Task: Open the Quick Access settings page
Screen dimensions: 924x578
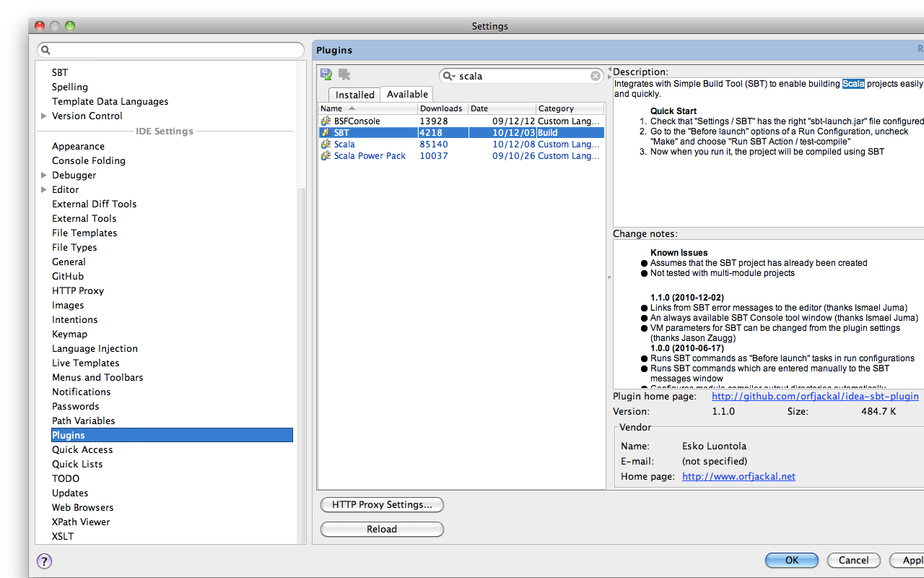Action: (x=82, y=449)
